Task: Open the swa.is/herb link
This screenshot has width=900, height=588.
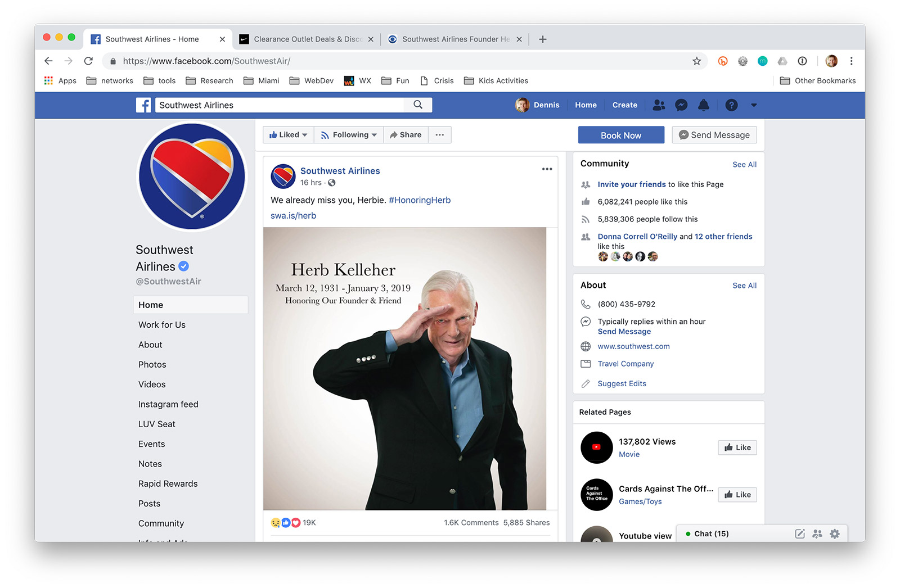Action: pos(293,216)
